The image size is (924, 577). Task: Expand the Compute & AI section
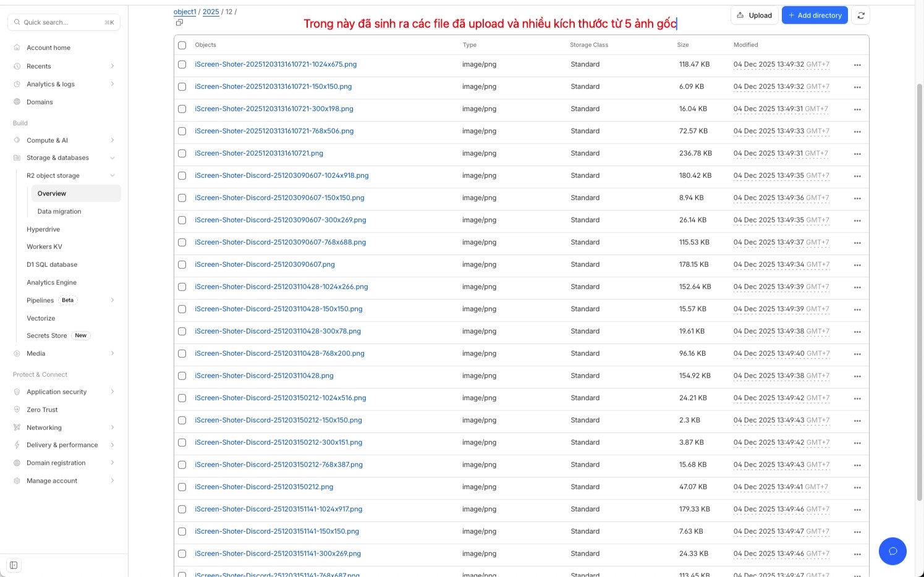46,140
